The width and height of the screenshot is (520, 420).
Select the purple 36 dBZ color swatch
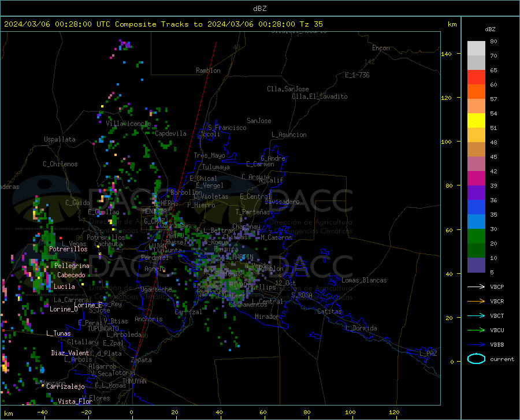[476, 193]
